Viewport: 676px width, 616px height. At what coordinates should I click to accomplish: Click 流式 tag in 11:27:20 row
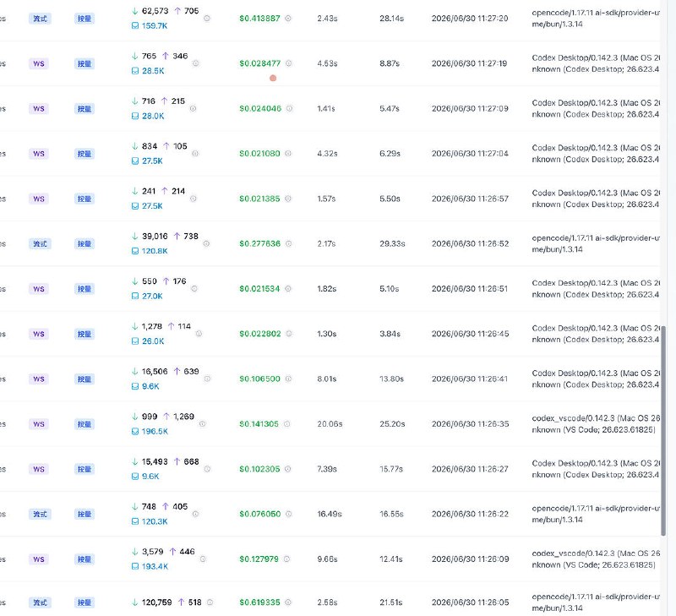pyautogui.click(x=40, y=19)
